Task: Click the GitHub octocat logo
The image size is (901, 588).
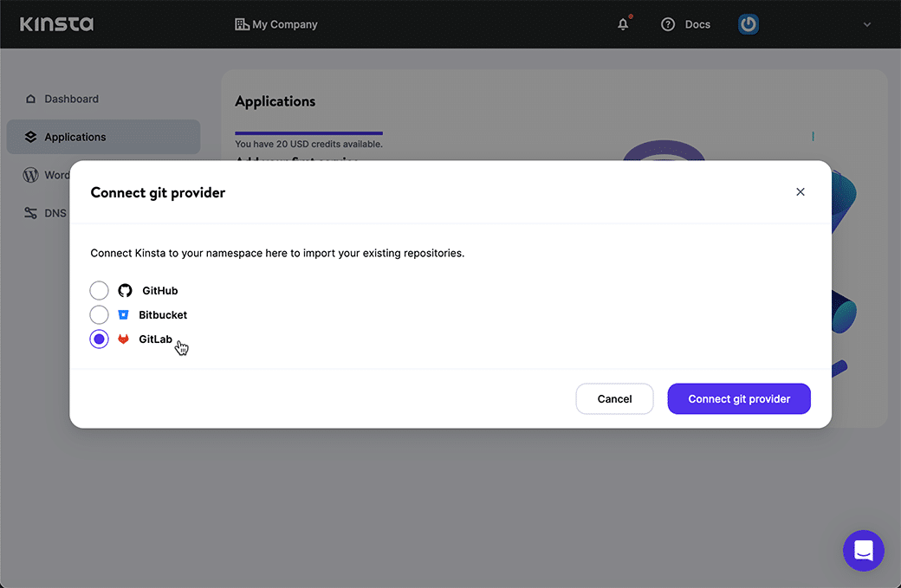Action: (125, 291)
